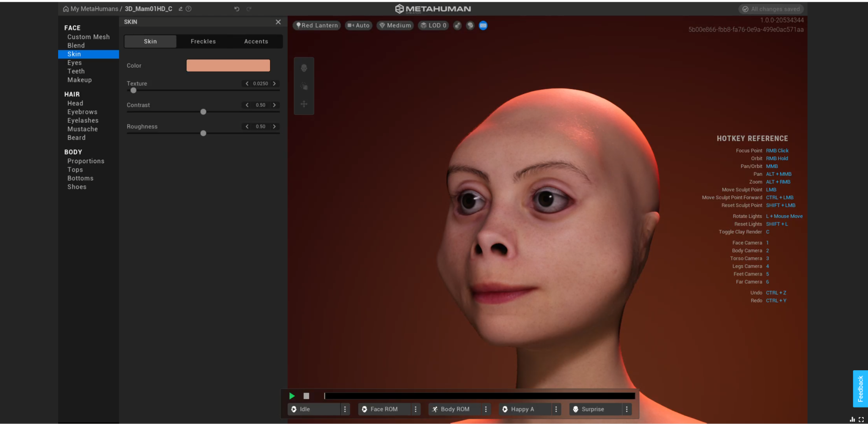The width and height of the screenshot is (868, 424).
Task: Open the Feedback side tab
Action: pyautogui.click(x=860, y=389)
